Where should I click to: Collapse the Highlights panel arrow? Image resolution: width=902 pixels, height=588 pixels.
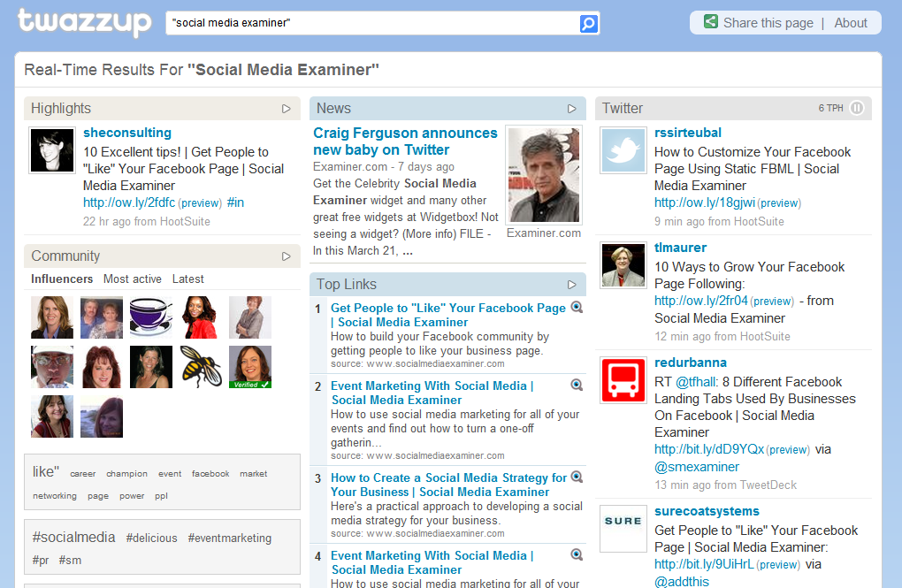(x=287, y=109)
